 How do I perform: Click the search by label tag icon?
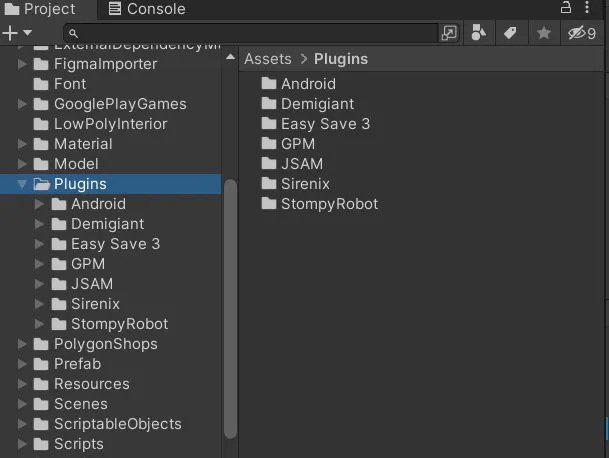pos(510,33)
